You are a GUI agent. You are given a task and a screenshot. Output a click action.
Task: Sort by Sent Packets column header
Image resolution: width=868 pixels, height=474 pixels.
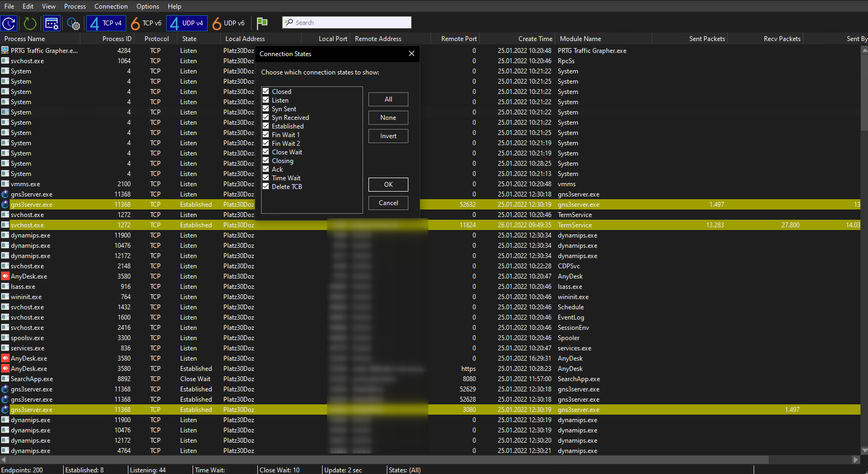(690, 39)
